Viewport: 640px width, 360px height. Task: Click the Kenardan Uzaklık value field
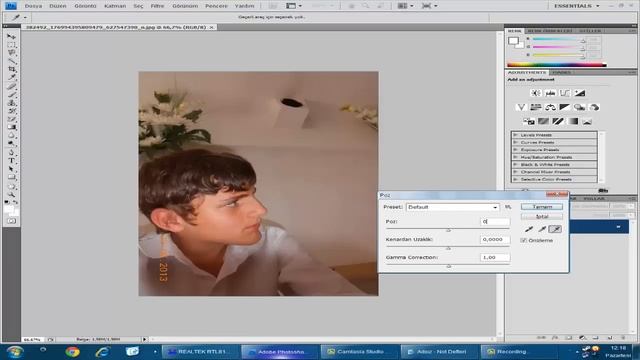495,239
